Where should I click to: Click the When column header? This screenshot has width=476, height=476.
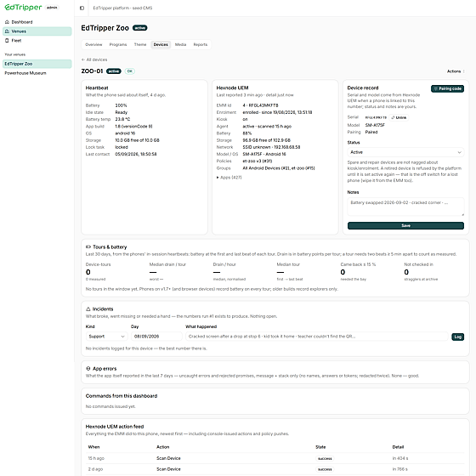(93, 447)
